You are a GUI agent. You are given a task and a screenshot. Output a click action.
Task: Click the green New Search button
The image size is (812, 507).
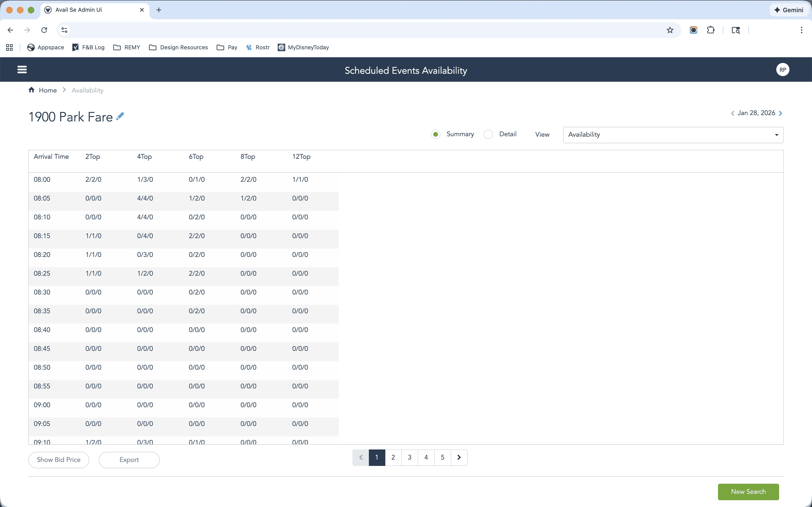(748, 492)
